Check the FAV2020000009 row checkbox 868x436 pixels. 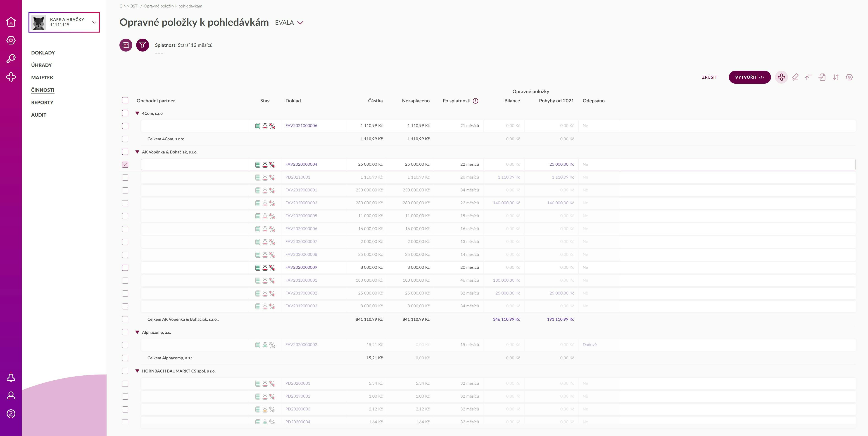click(125, 268)
